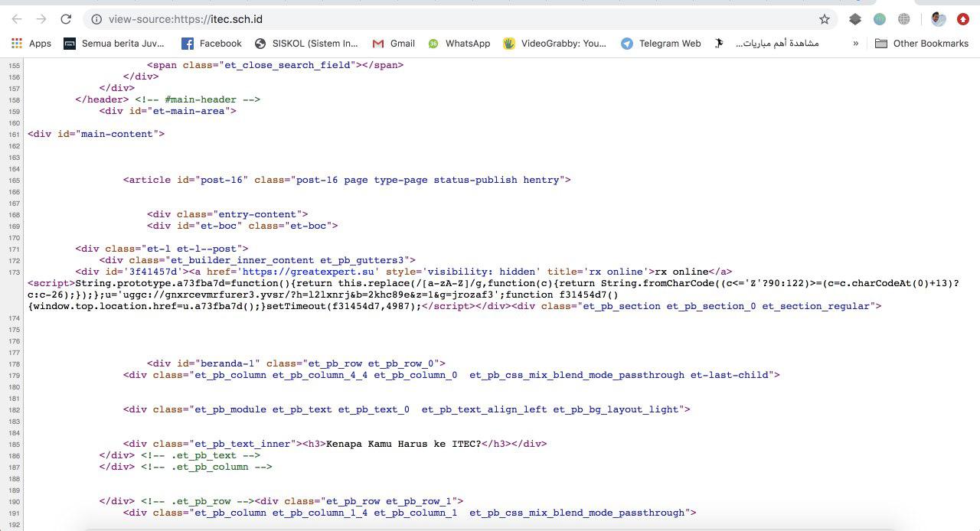Image resolution: width=980 pixels, height=531 pixels.
Task: Open the Telegram Web bookmark
Action: pyautogui.click(x=661, y=44)
